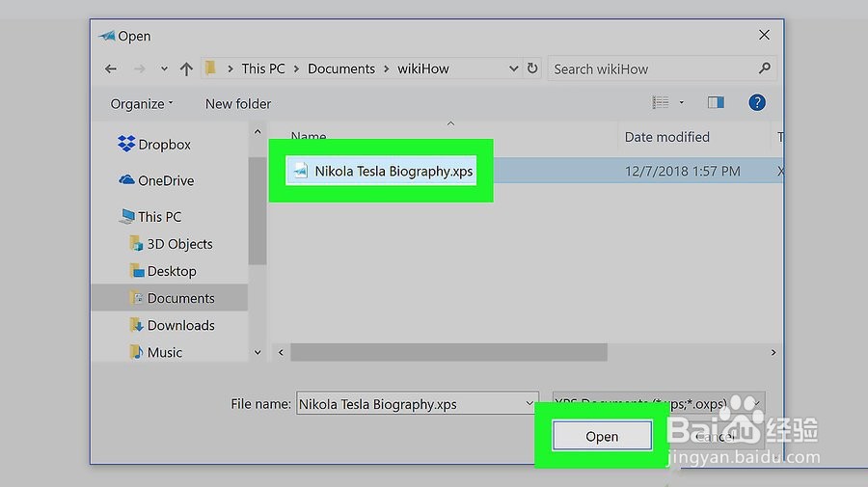
Task: Click the Cancel button
Action: pyautogui.click(x=716, y=437)
